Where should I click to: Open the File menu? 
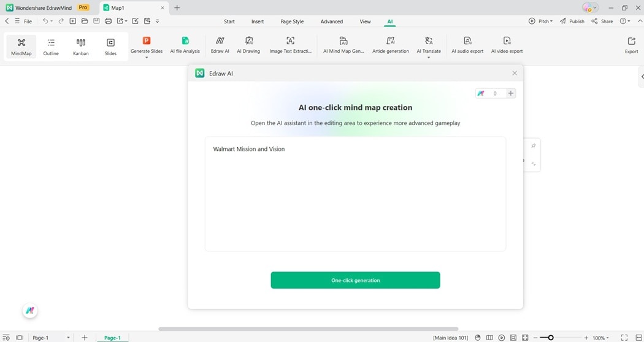tap(28, 21)
